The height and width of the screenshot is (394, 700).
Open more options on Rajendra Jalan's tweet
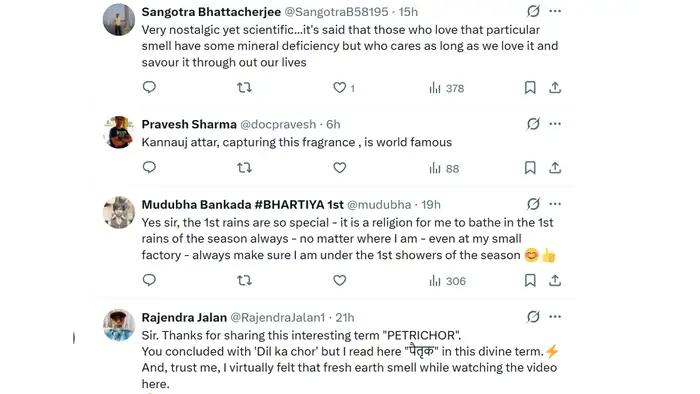(x=555, y=317)
